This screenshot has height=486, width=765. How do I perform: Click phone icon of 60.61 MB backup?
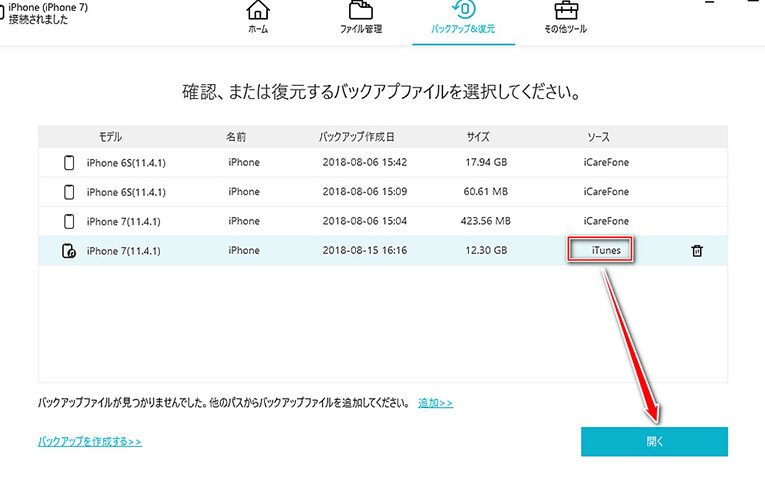[69, 192]
